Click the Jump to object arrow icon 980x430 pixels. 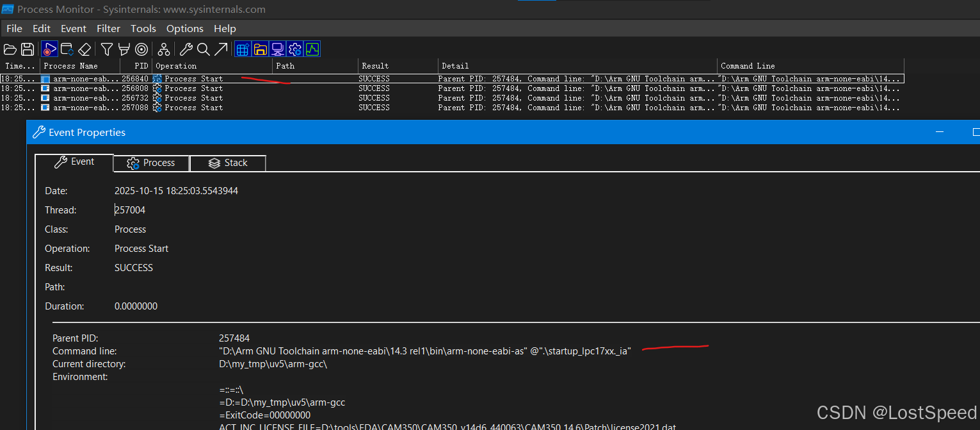(x=221, y=49)
